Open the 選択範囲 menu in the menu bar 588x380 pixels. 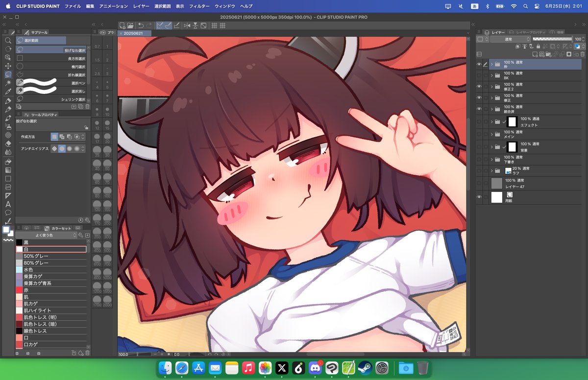[x=163, y=6]
